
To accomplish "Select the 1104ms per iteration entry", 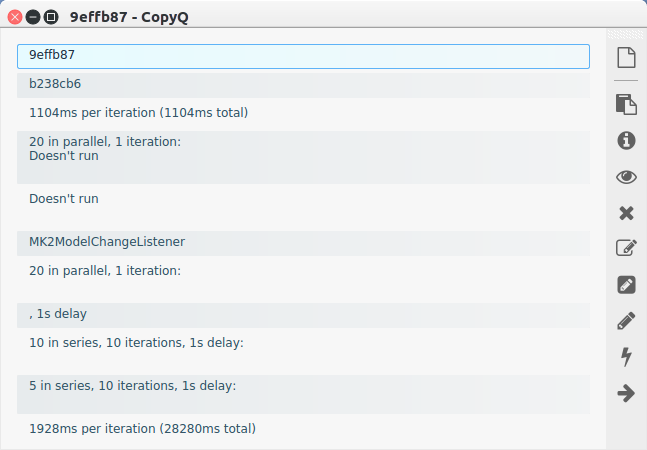I will tap(303, 114).
